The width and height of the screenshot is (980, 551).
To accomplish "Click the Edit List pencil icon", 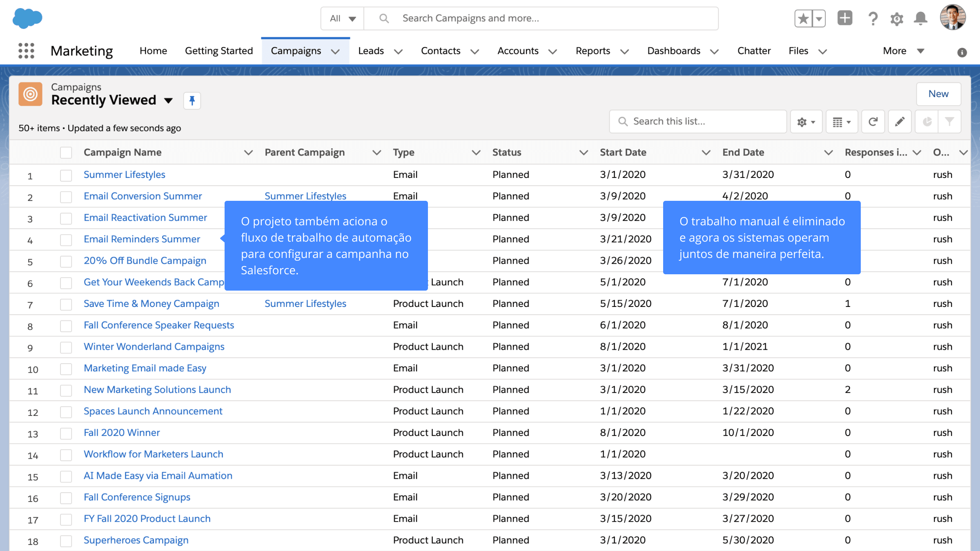I will pyautogui.click(x=900, y=122).
